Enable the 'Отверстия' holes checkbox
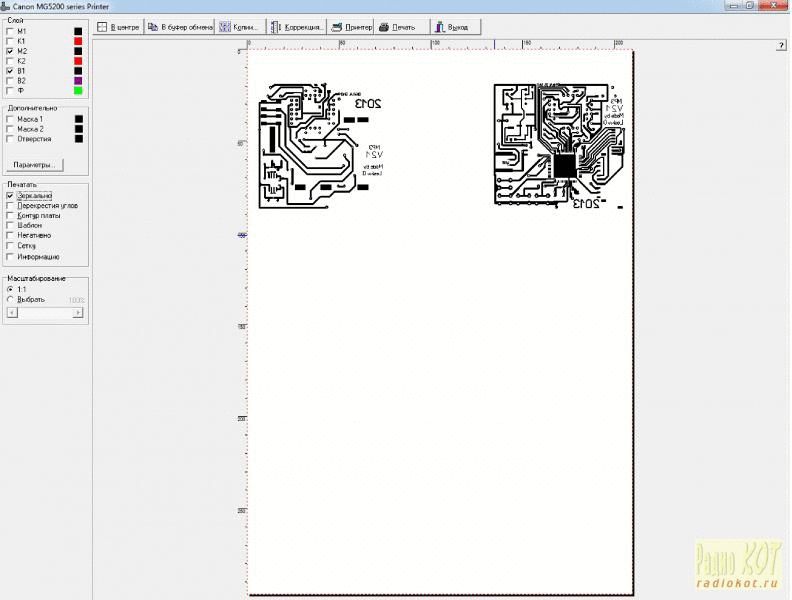Image resolution: width=792 pixels, height=600 pixels. point(10,139)
